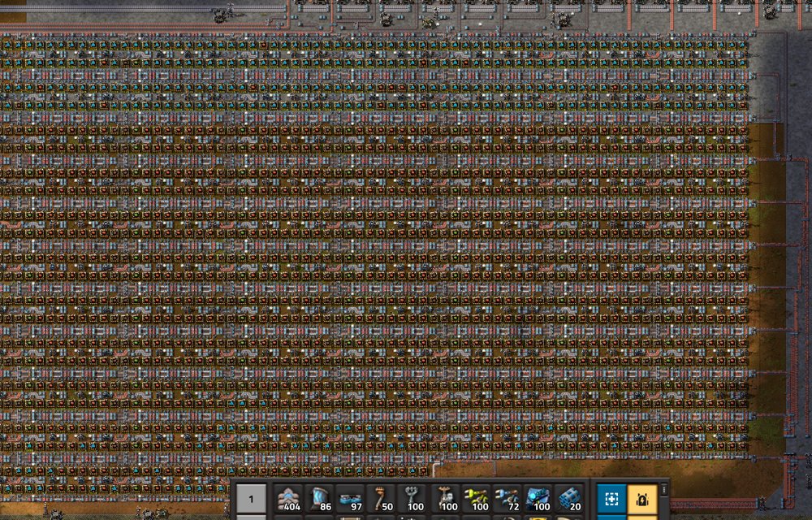The height and width of the screenshot is (520, 812).
Task: Select the big electric pole quickbar slot
Action: coord(412,498)
